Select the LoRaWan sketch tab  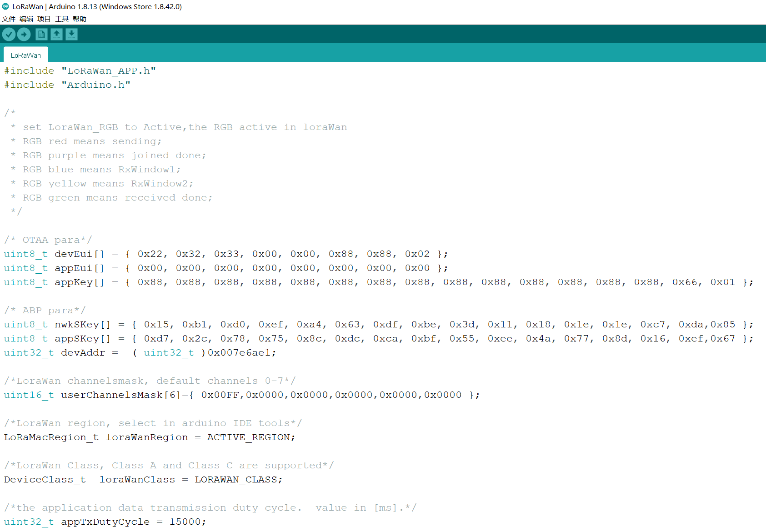coord(26,55)
